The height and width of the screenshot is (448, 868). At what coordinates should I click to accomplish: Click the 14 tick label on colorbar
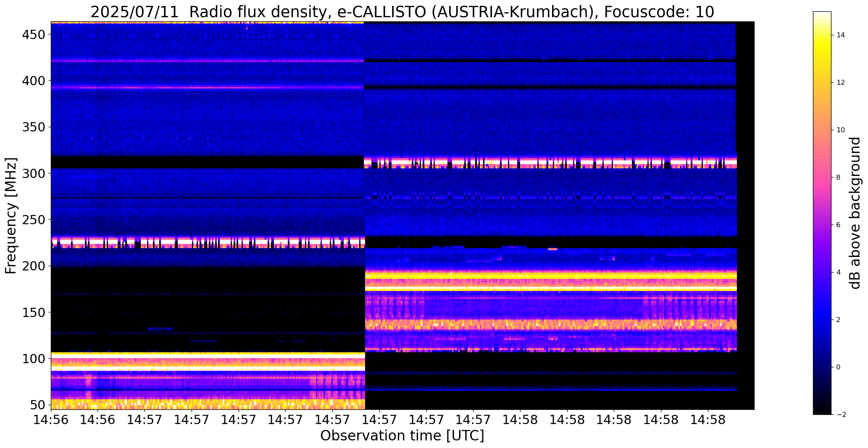tap(841, 35)
